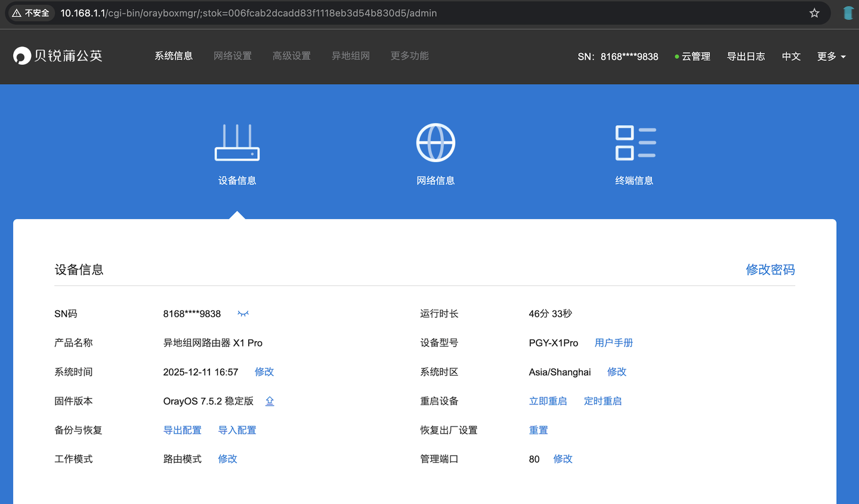859x504 pixels.
Task: Click the system time 2025-12-11 16:57
Action: [x=200, y=372]
